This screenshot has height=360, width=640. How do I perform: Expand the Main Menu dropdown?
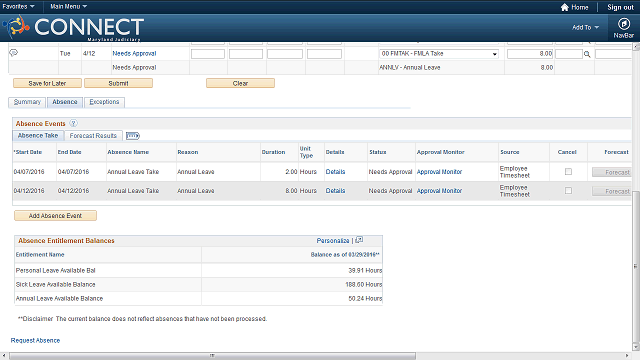[68, 7]
